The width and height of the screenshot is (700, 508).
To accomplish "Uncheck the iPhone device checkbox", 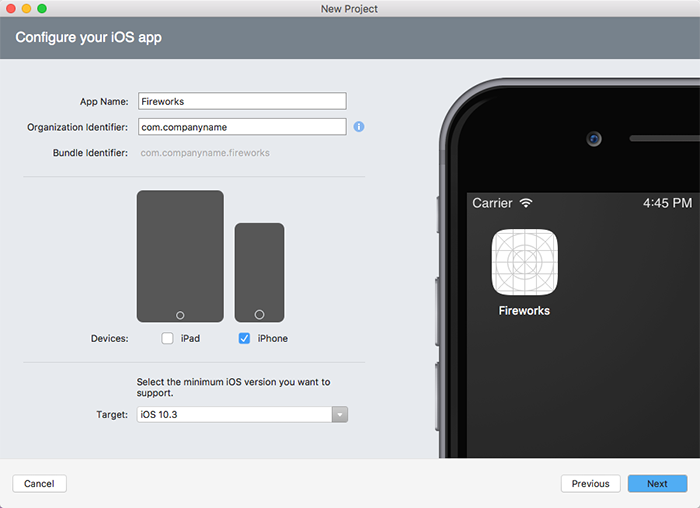I will pos(244,339).
